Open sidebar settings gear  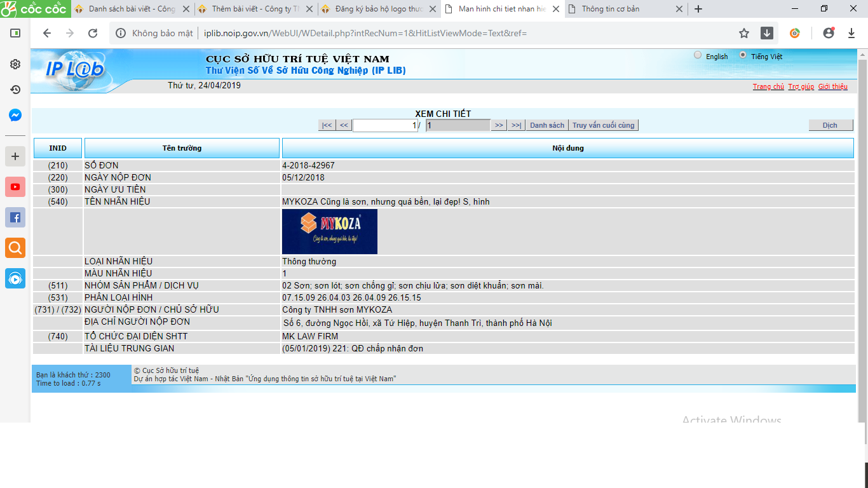(x=15, y=64)
